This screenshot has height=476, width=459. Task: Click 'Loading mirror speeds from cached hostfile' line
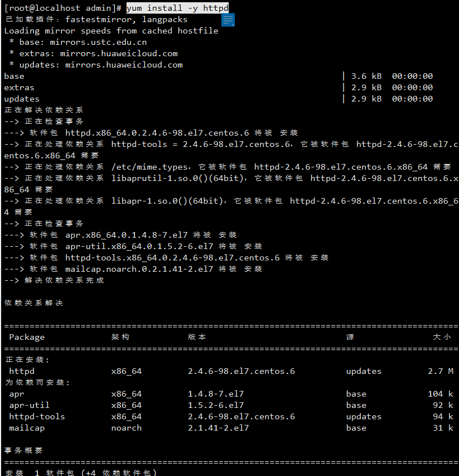click(x=111, y=31)
